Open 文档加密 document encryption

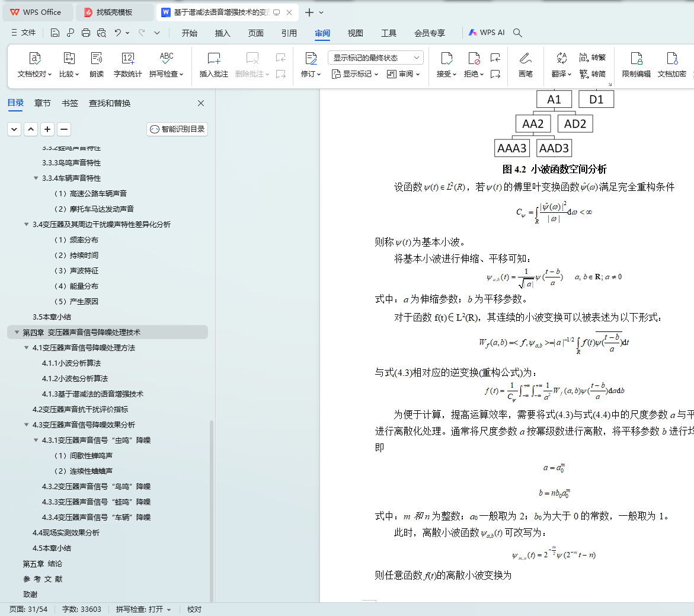(x=671, y=65)
